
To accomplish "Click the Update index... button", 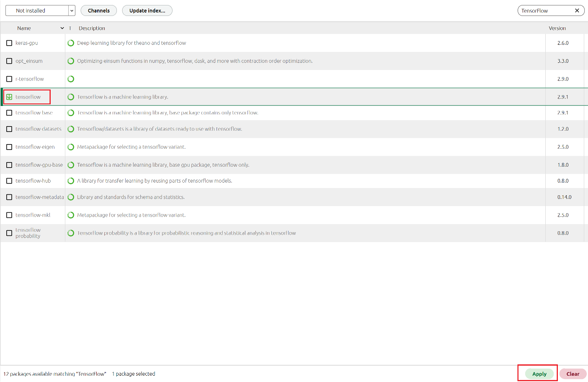I will tap(147, 10).
